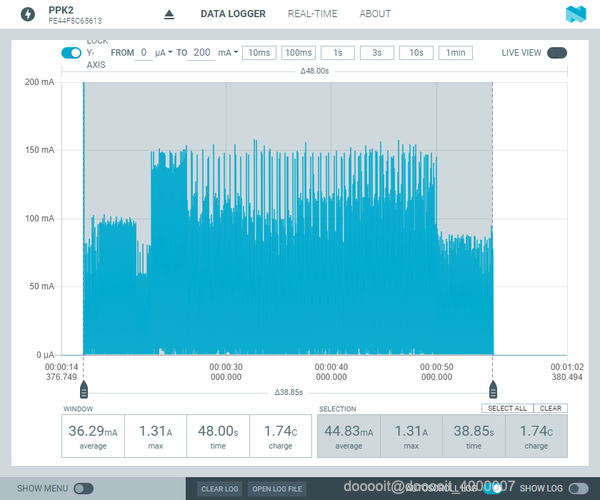
Task: Click the SELECT ALL button
Action: point(507,408)
